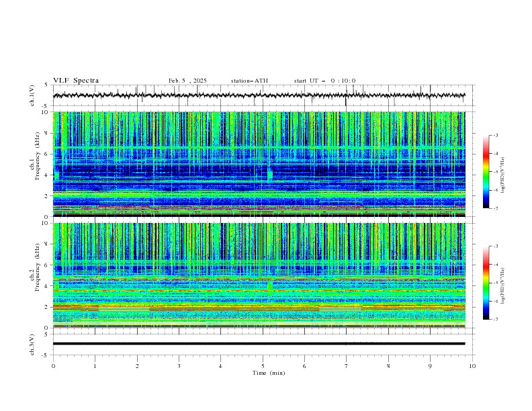Click the "Time (min)" x-axis label
The height and width of the screenshot is (411, 532).
click(269, 373)
